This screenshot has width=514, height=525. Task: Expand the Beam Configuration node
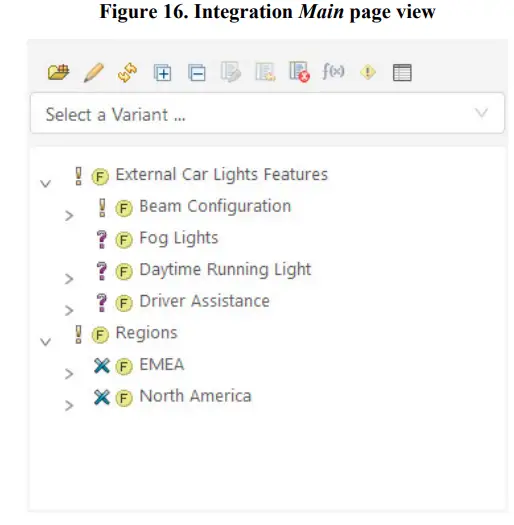pos(69,215)
